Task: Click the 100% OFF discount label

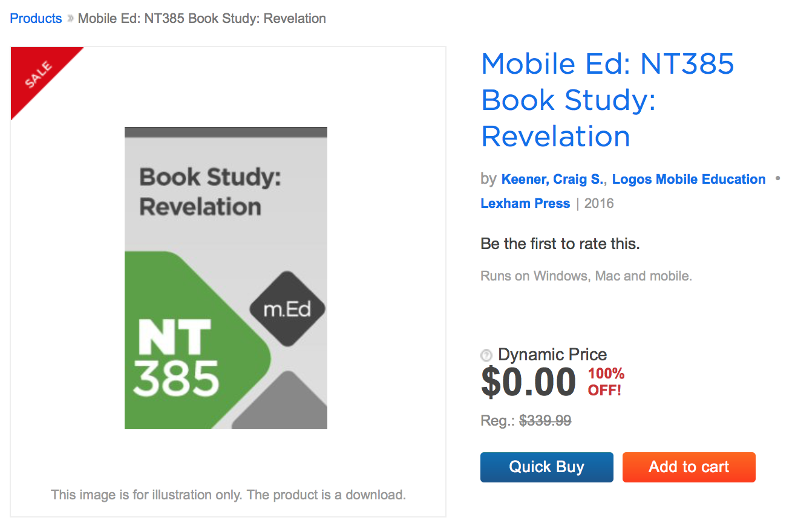Action: pos(606,382)
